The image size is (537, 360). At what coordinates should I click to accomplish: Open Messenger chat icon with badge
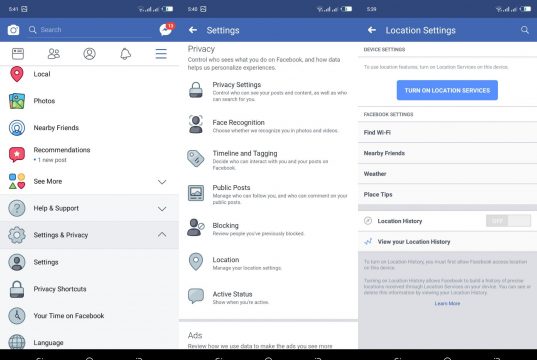[166, 30]
